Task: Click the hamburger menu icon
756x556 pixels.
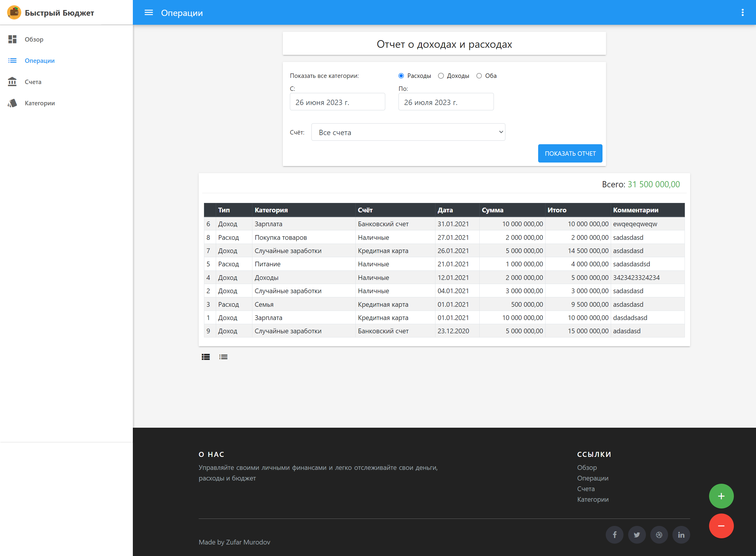Action: coord(148,13)
